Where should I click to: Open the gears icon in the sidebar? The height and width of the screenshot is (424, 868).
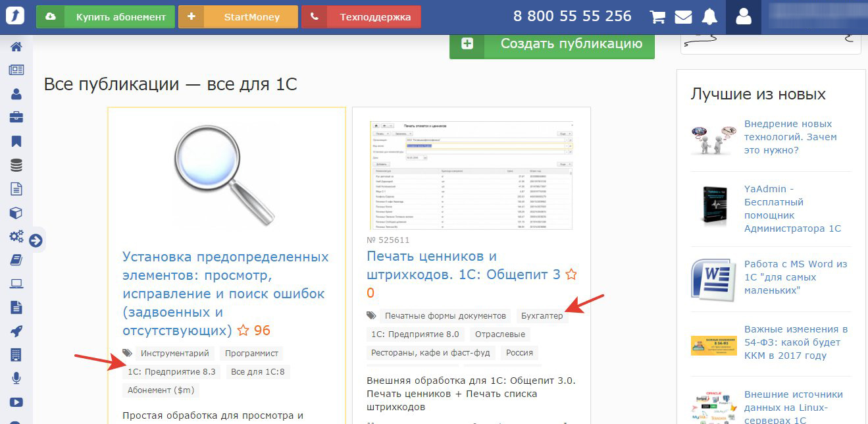pos(16,236)
